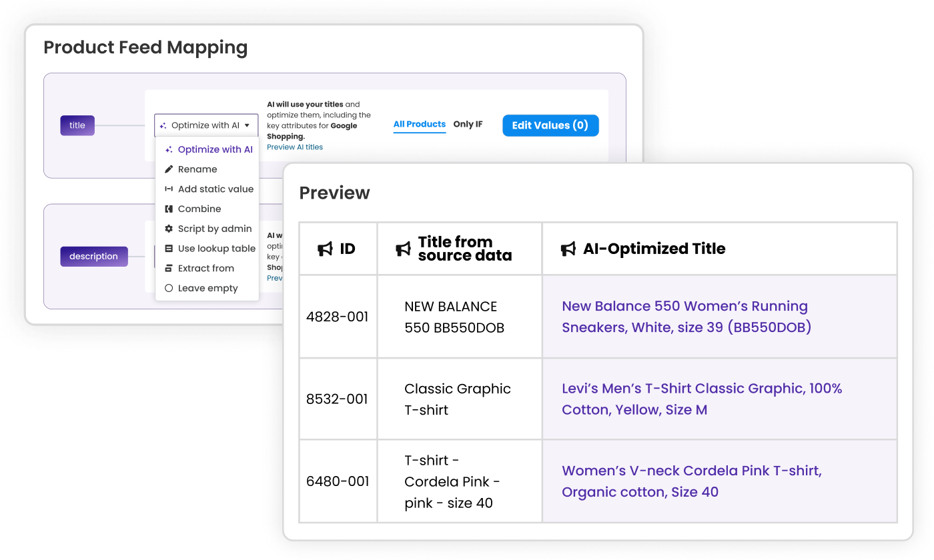934x560 pixels.
Task: Select the title field tag
Action: (x=77, y=125)
